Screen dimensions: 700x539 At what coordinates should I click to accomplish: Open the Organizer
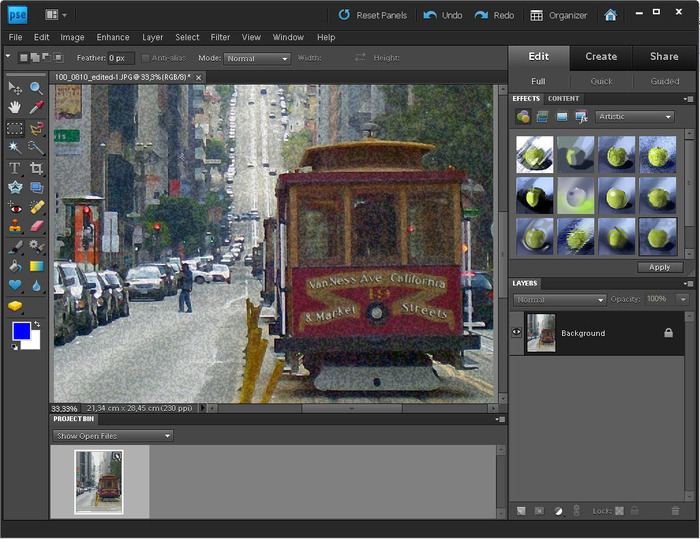558,15
